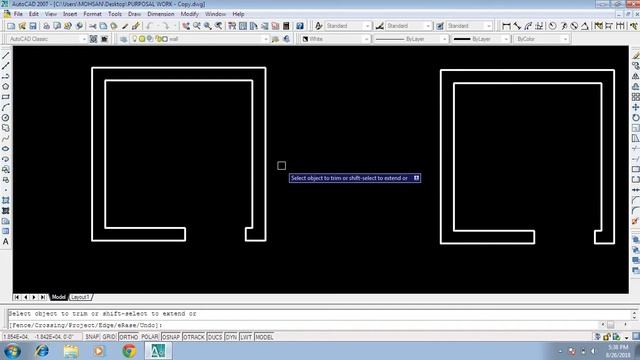Click the Windows Start button
640x360 pixels.
tap(12, 351)
